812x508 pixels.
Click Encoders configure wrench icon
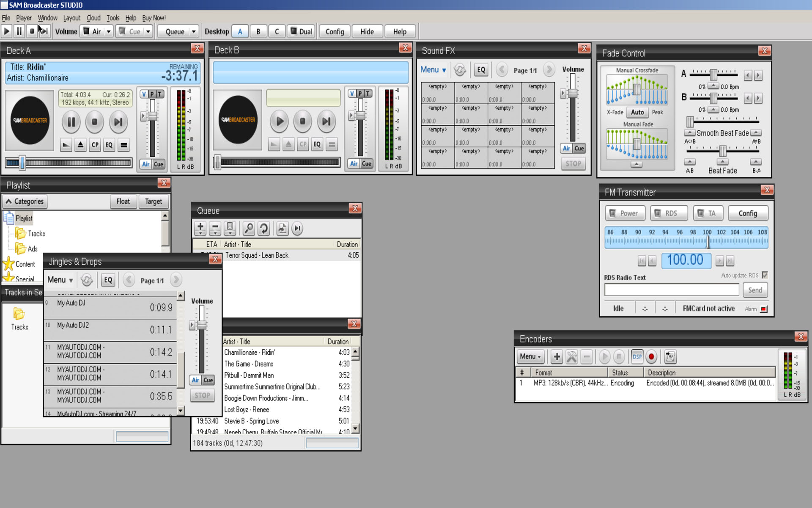click(572, 357)
